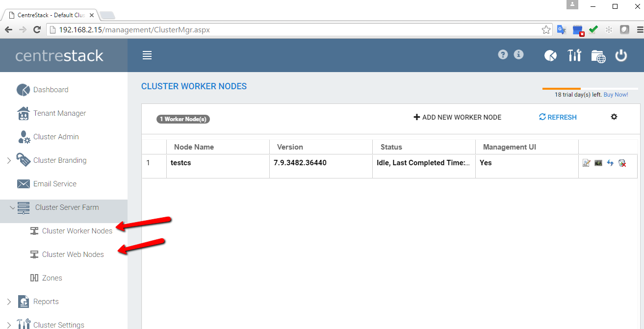Bookmark this page with star icon
Image resolution: width=644 pixels, height=329 pixels.
tap(546, 30)
